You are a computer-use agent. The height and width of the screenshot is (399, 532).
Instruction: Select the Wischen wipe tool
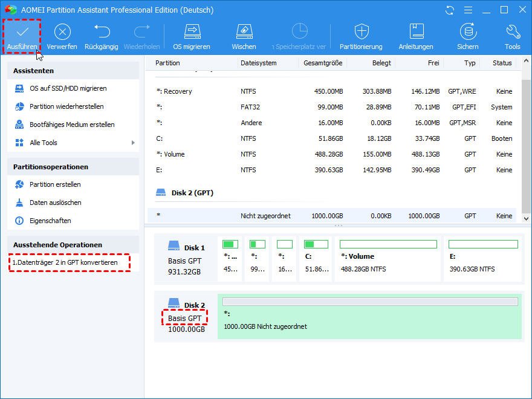(x=243, y=32)
